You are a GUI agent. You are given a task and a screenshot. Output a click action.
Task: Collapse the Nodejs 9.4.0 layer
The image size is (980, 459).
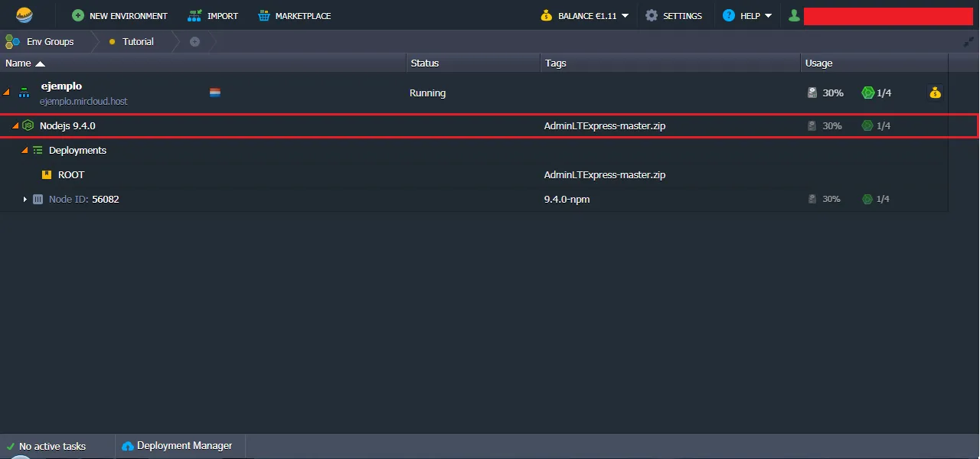15,125
